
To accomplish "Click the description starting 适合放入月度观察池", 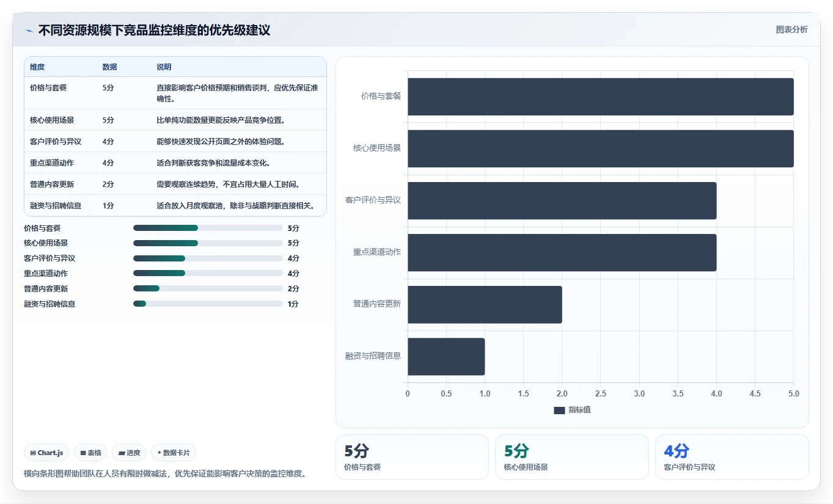I will coord(236,206).
